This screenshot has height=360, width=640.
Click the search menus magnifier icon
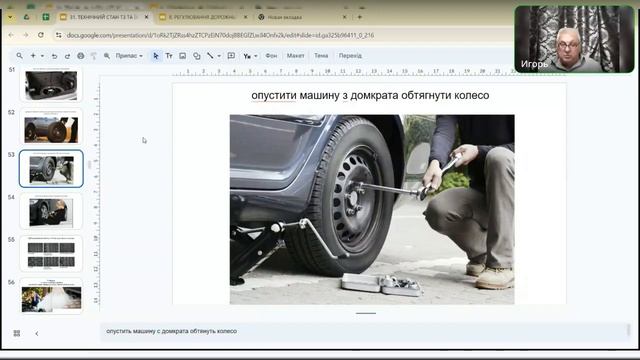[19, 56]
